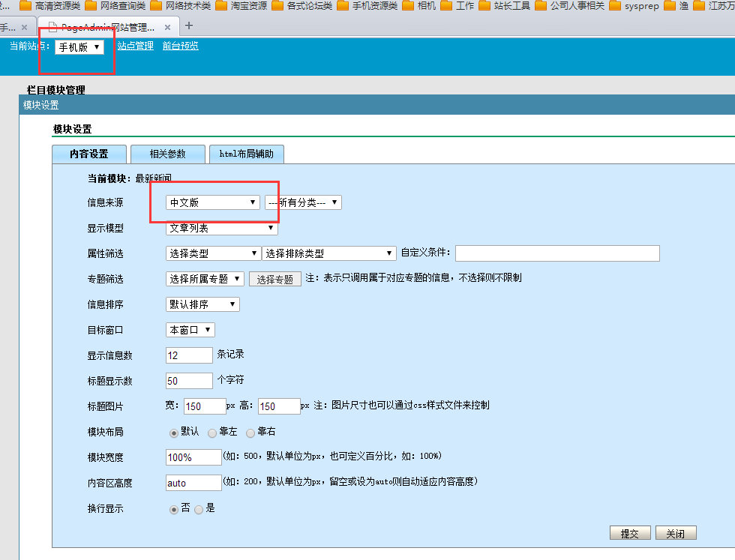This screenshot has width=735, height=560.
Task: Select the 靠右 module layout radio
Action: (250, 433)
